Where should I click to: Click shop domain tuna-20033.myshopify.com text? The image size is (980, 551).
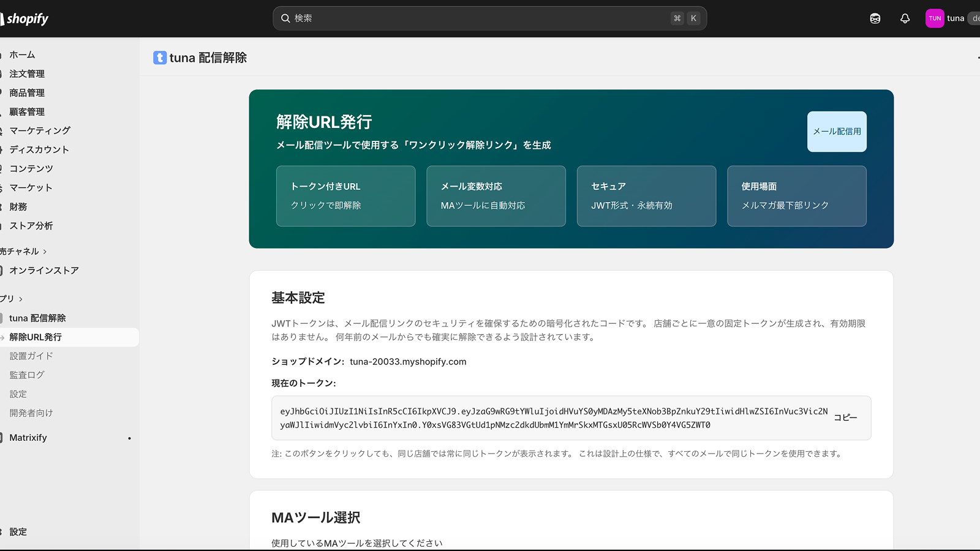click(x=408, y=362)
